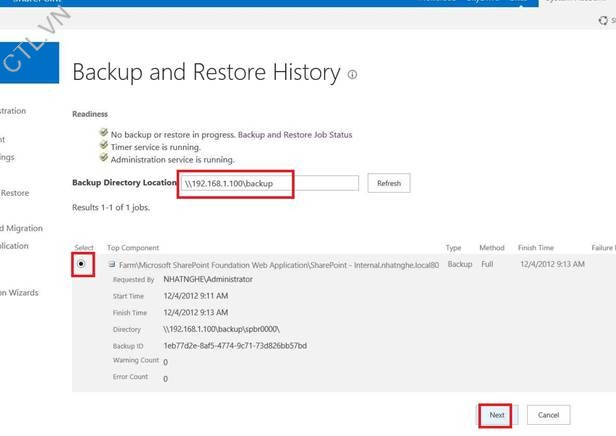Click the checkmark icon beside No backup or restore in progress
Image resolution: width=616 pixels, height=436 pixels.
[104, 133]
